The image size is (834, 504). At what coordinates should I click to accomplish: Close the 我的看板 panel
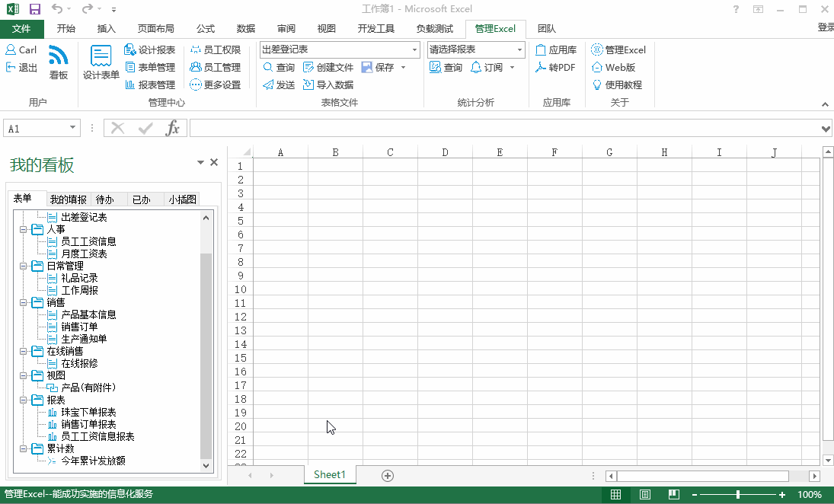pos(214,163)
